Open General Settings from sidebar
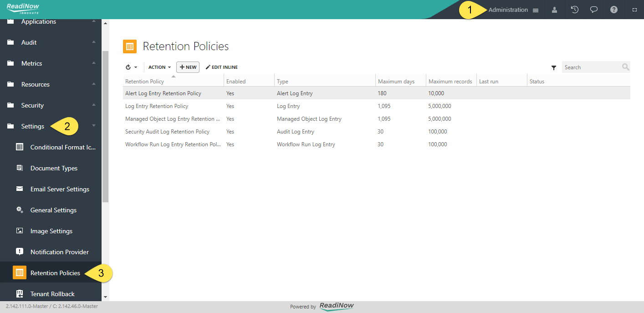This screenshot has height=313, width=644. pyautogui.click(x=53, y=210)
